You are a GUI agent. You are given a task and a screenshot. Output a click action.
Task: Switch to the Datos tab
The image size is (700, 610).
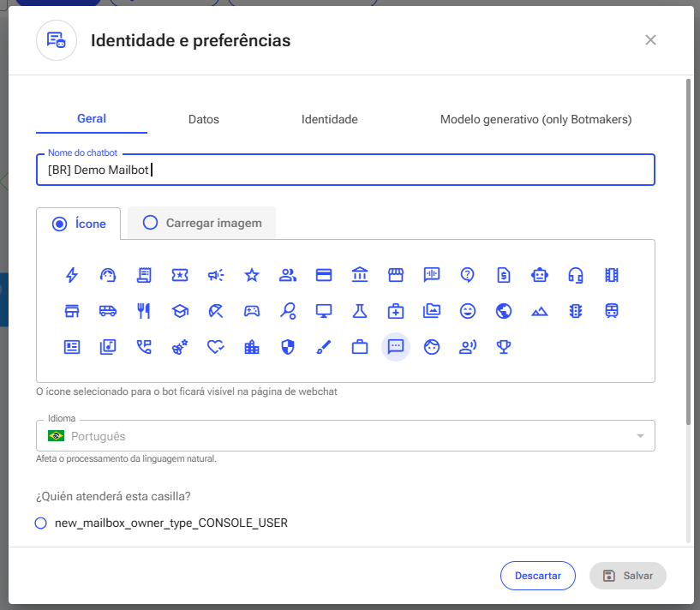[x=204, y=119]
